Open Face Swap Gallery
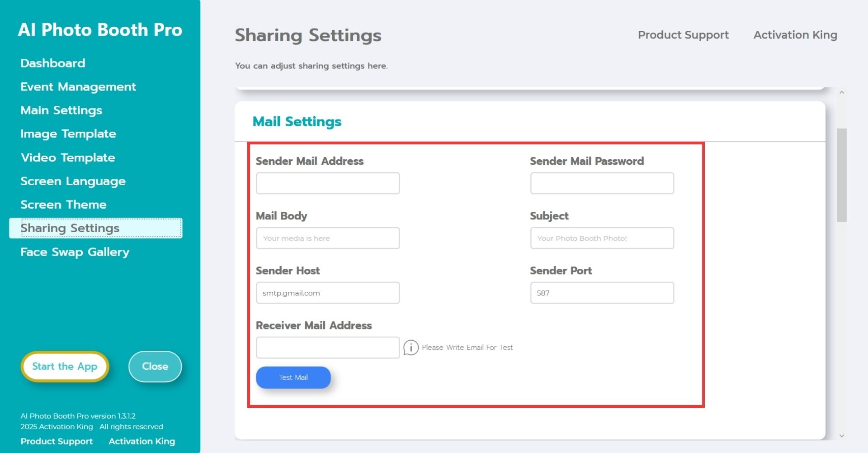 [x=75, y=252]
